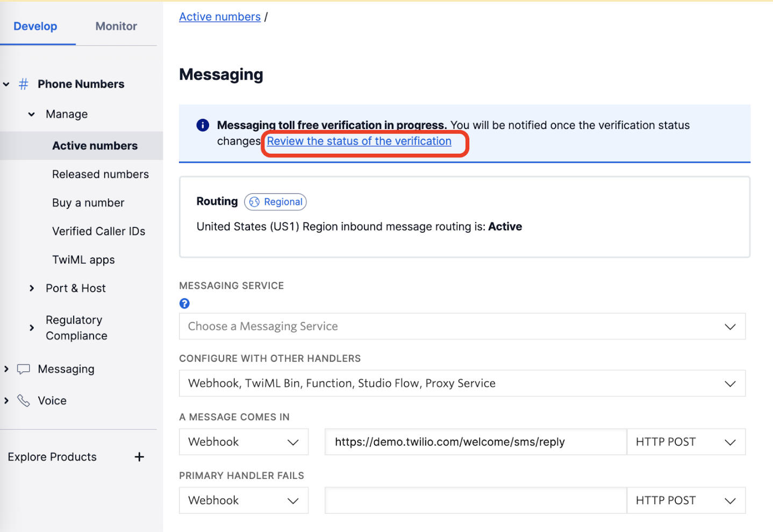Select Released numbers in the sidebar
This screenshot has width=773, height=532.
click(101, 174)
